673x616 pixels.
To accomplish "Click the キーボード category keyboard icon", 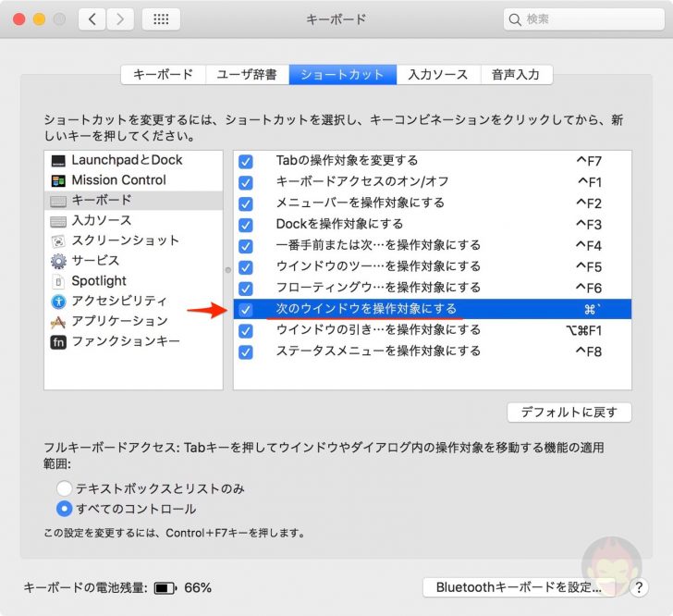I will [58, 201].
